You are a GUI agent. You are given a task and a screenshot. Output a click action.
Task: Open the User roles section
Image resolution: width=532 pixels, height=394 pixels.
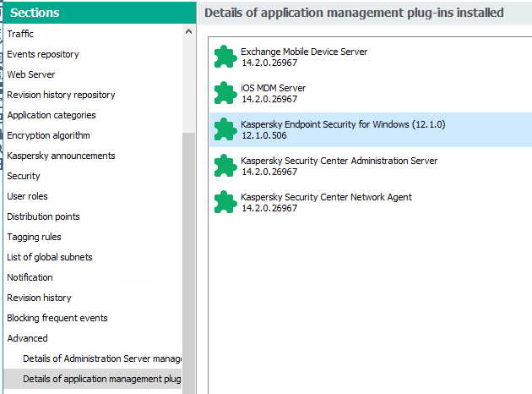[x=27, y=196]
